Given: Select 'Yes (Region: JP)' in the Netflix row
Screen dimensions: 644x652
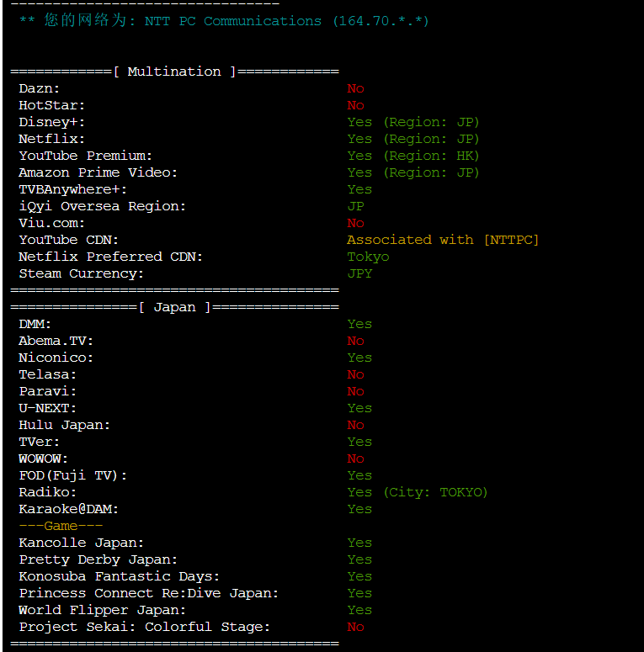Looking at the screenshot, I should pyautogui.click(x=413, y=139).
